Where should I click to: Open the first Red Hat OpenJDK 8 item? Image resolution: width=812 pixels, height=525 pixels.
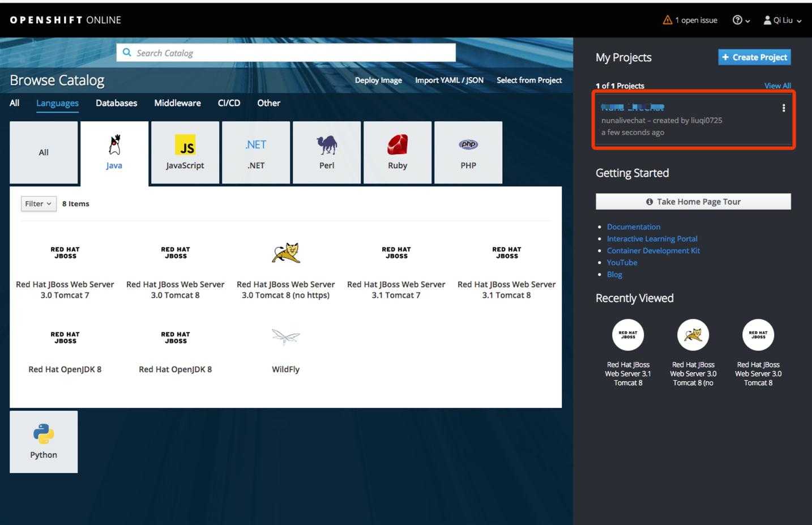click(65, 351)
